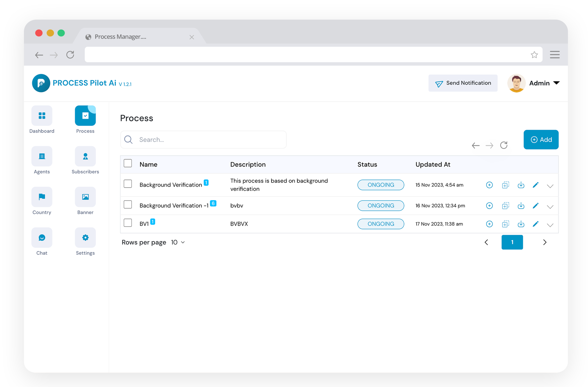Open the Dashboard from sidebar
The image size is (588, 387).
coord(42,116)
